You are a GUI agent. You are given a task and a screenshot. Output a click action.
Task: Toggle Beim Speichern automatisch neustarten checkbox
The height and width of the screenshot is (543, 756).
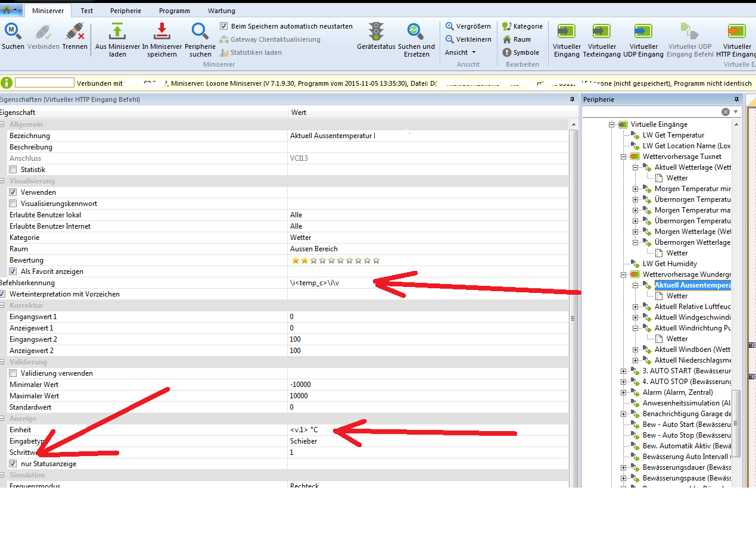(x=223, y=26)
